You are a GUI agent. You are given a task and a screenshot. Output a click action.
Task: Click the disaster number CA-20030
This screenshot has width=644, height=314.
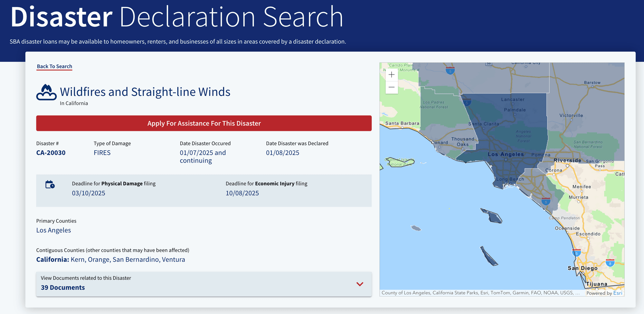coord(51,153)
